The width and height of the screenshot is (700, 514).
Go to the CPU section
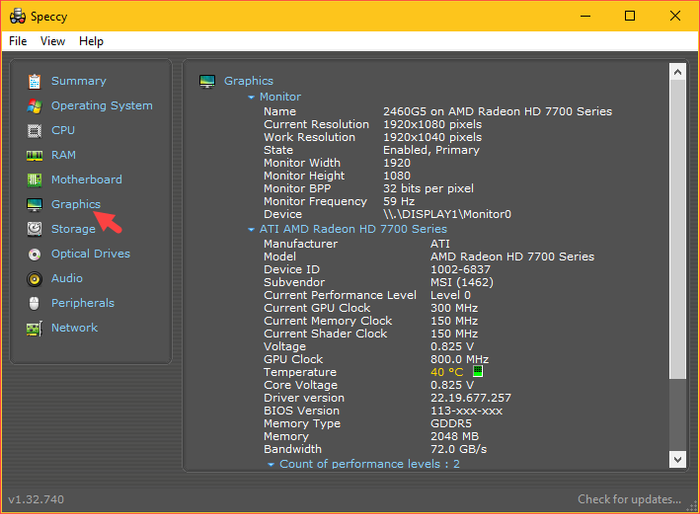tap(63, 130)
